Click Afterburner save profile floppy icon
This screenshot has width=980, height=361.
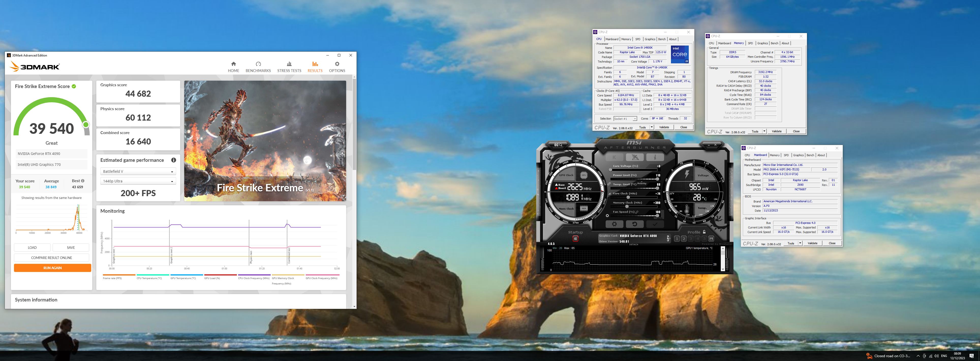(711, 239)
